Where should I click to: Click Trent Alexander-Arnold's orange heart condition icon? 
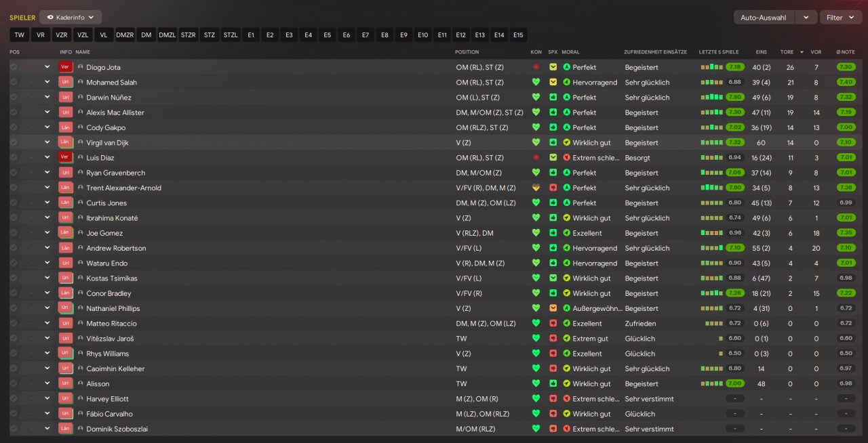click(536, 188)
